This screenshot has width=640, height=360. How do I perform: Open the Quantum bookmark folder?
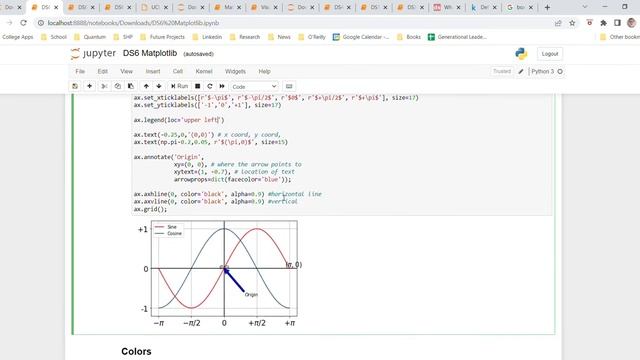(x=90, y=37)
